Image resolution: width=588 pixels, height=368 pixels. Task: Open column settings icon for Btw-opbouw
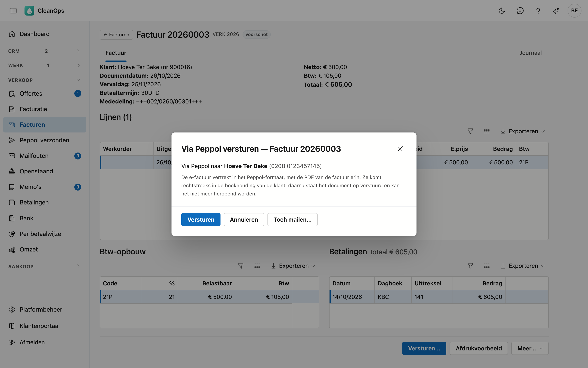coord(257,266)
